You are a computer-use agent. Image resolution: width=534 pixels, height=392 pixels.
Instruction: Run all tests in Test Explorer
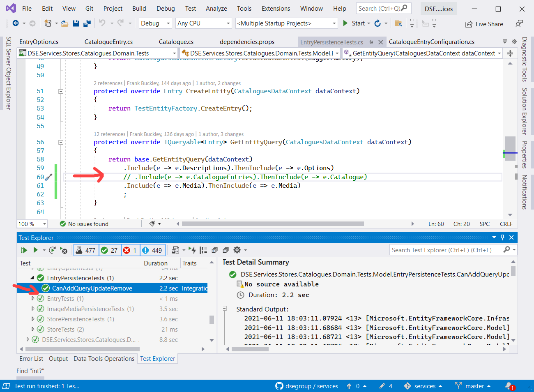(23, 250)
